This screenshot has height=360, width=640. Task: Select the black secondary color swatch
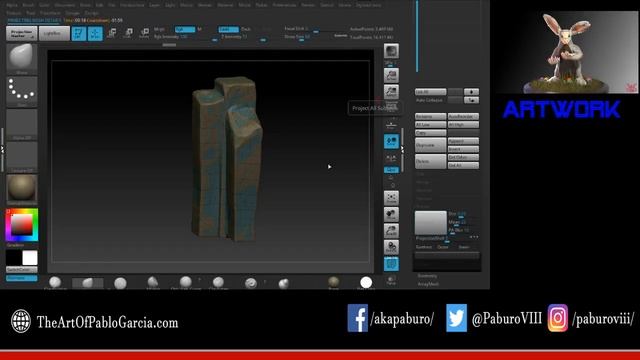point(13,258)
